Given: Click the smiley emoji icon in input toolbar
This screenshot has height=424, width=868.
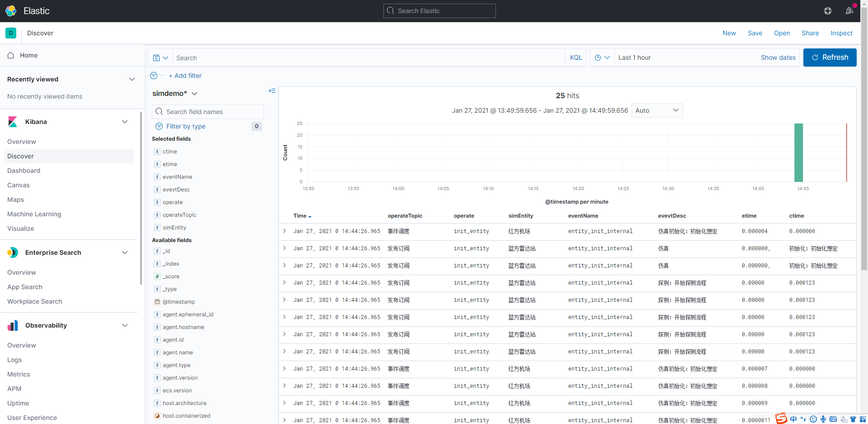Looking at the screenshot, I should (813, 419).
